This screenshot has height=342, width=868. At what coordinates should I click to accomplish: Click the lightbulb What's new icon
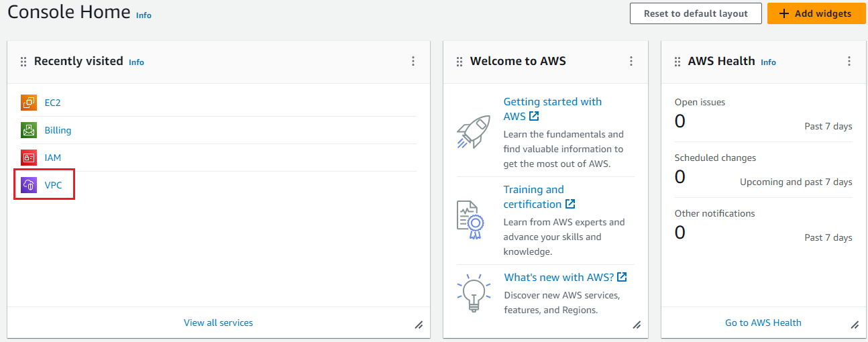tap(473, 292)
